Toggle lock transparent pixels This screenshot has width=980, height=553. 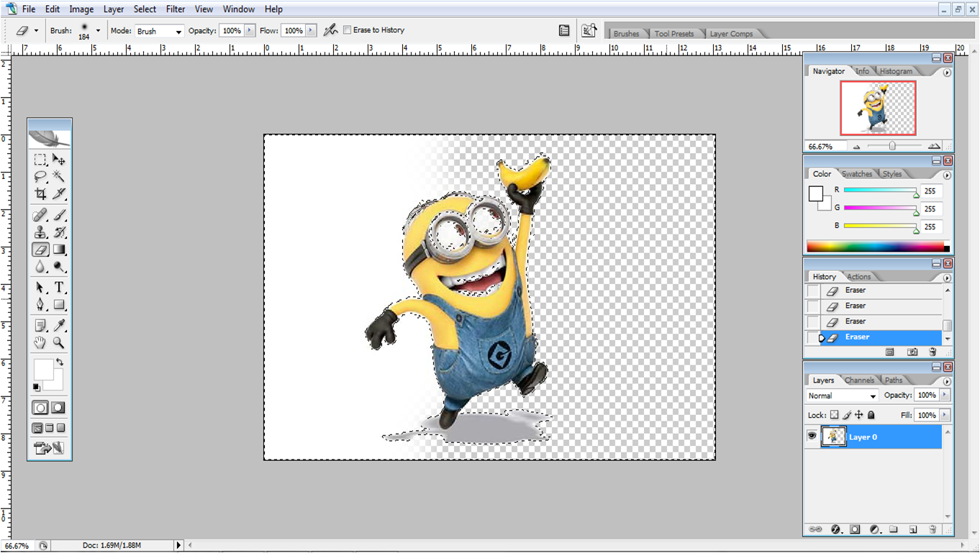[x=835, y=415]
